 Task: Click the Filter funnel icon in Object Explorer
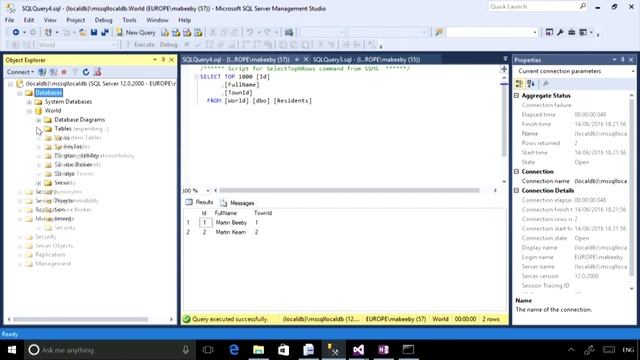point(75,72)
